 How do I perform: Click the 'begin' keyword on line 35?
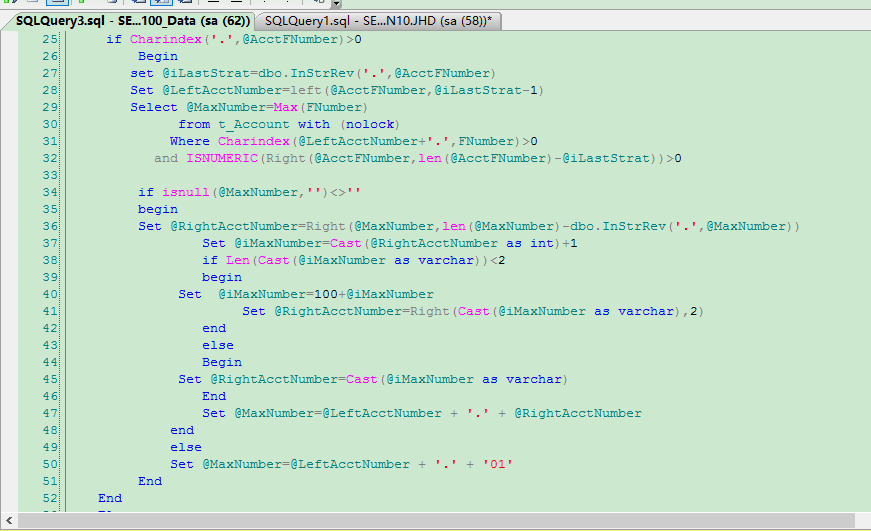[x=158, y=209]
